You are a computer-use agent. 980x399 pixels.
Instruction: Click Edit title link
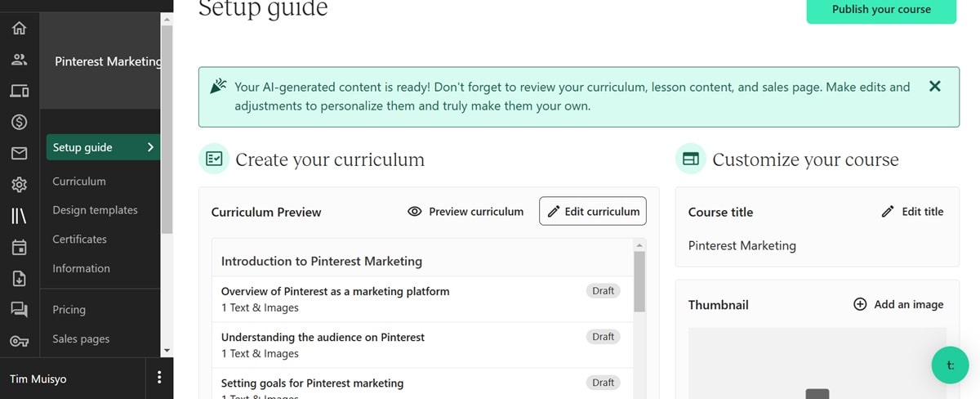coord(912,211)
